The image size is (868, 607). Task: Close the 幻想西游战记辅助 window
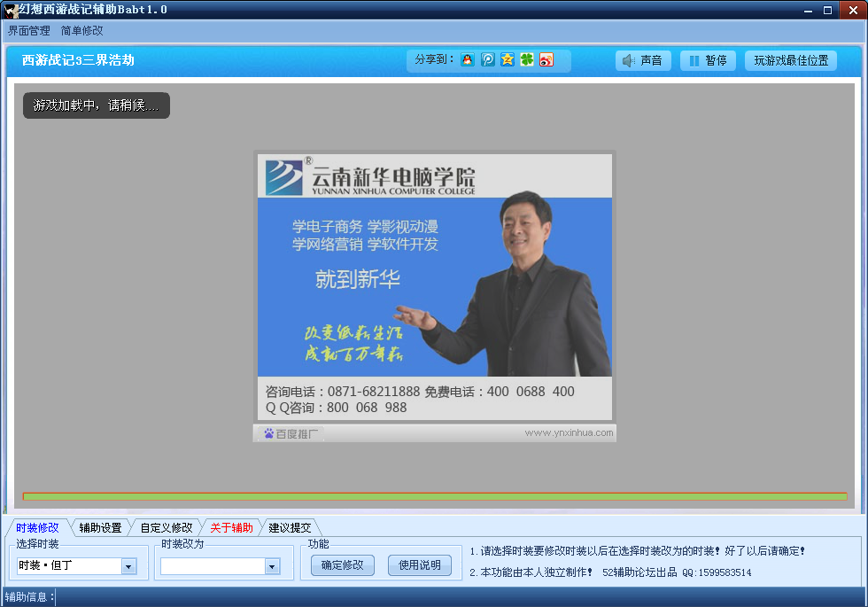pyautogui.click(x=853, y=10)
